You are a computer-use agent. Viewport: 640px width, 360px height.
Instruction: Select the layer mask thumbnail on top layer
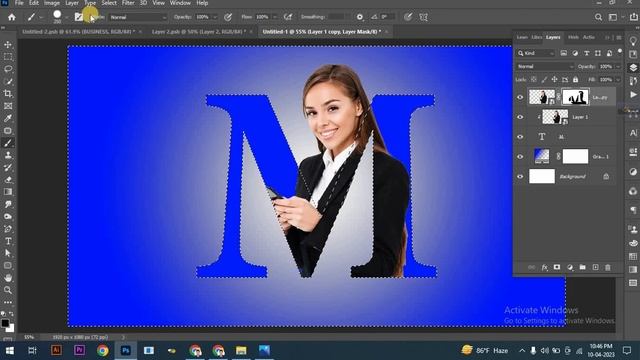[576, 97]
